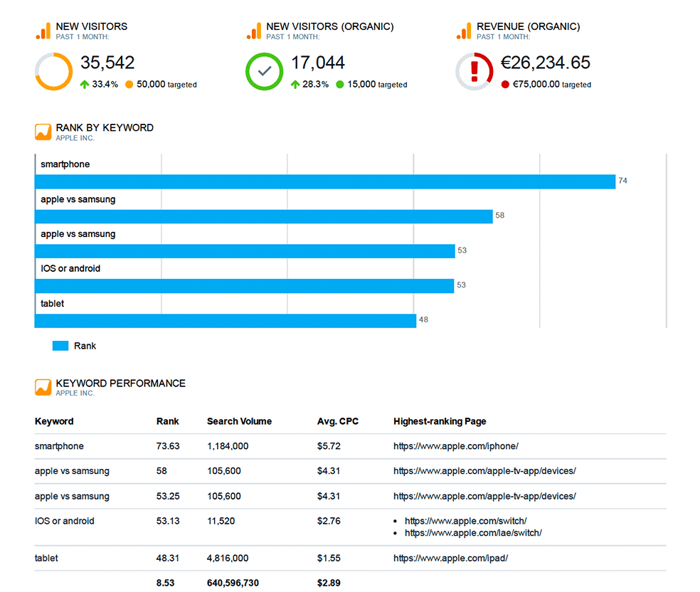Viewport: 700px width, 592px height.
Task: Click the Search Volume column header
Action: coord(239,421)
